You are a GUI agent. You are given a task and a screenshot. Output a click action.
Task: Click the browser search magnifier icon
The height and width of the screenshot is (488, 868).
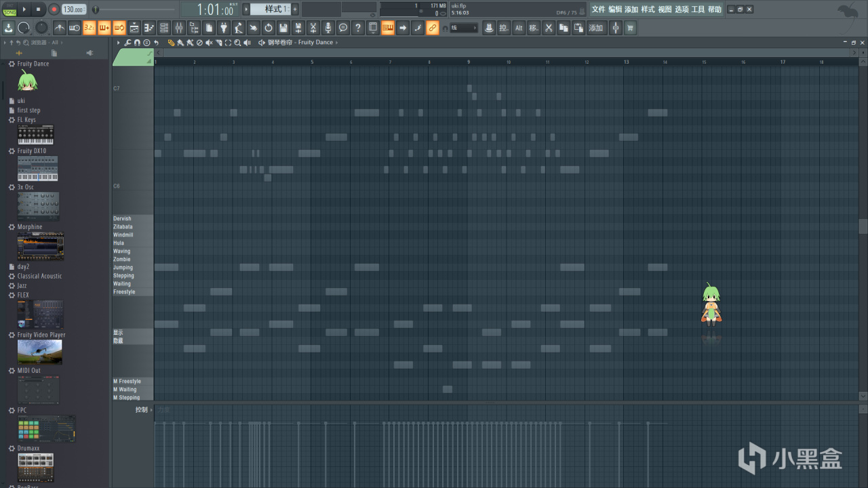(x=26, y=43)
